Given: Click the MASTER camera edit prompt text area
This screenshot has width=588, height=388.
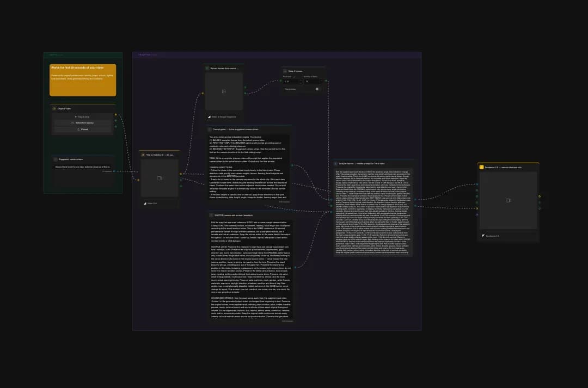Looking at the screenshot, I should coord(251,269).
